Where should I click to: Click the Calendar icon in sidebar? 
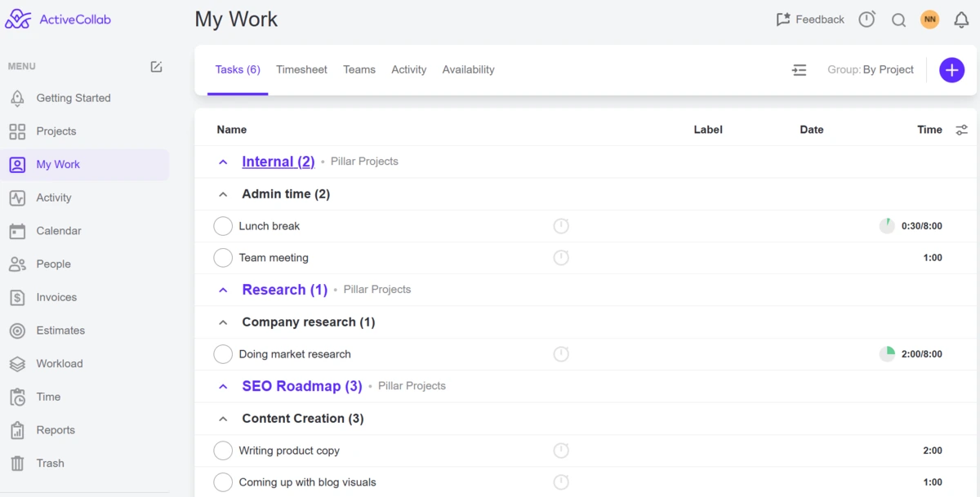(17, 231)
